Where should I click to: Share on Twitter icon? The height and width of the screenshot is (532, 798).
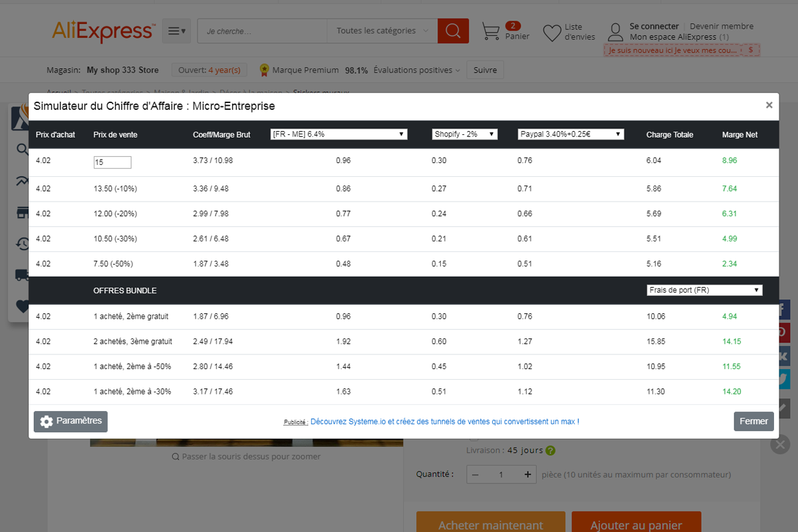pos(783,379)
